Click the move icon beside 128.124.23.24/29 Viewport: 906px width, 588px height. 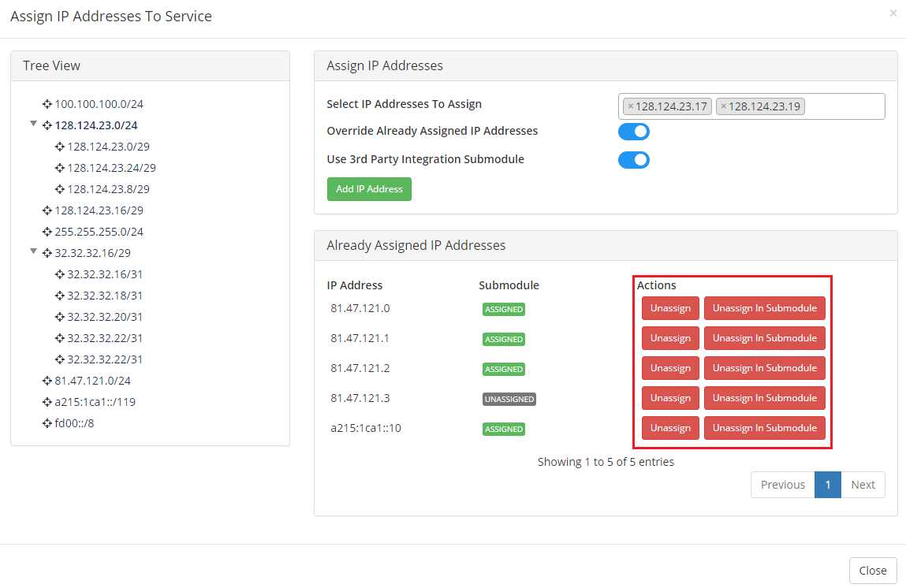[59, 168]
